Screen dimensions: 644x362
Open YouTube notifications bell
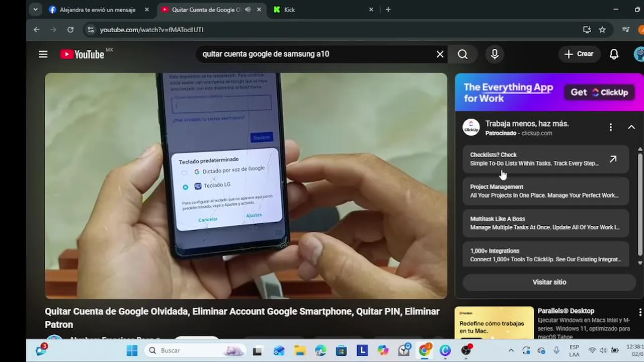614,54
